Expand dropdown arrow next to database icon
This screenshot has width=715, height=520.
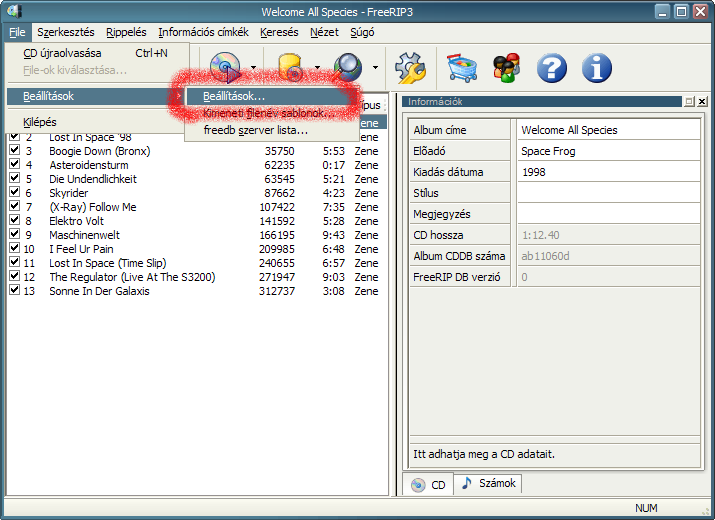(x=317, y=68)
